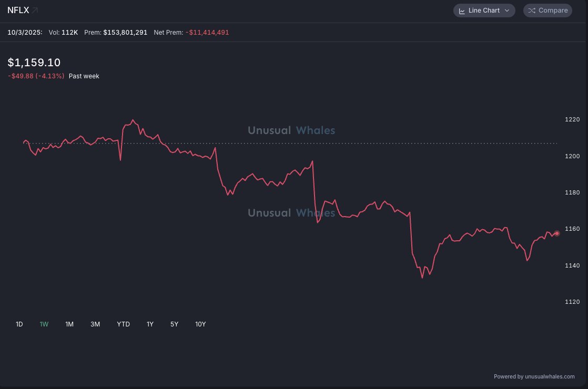Click the arrow icon beside NFLX

point(35,11)
